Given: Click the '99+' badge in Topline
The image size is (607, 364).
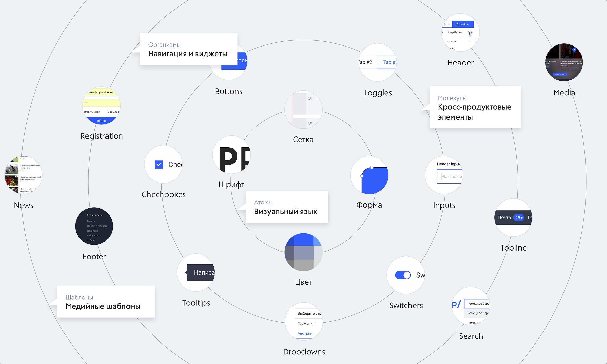Looking at the screenshot, I should [x=519, y=217].
